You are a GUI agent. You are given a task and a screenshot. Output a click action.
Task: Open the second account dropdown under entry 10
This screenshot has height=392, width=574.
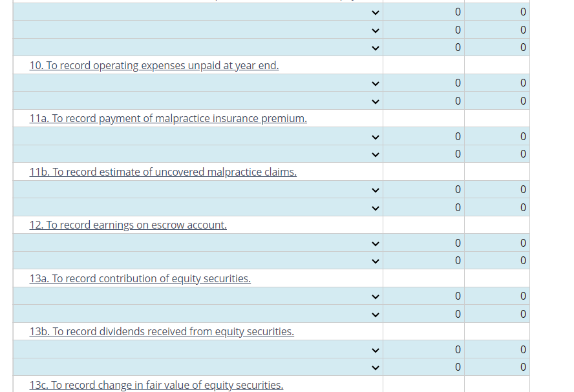click(x=375, y=101)
